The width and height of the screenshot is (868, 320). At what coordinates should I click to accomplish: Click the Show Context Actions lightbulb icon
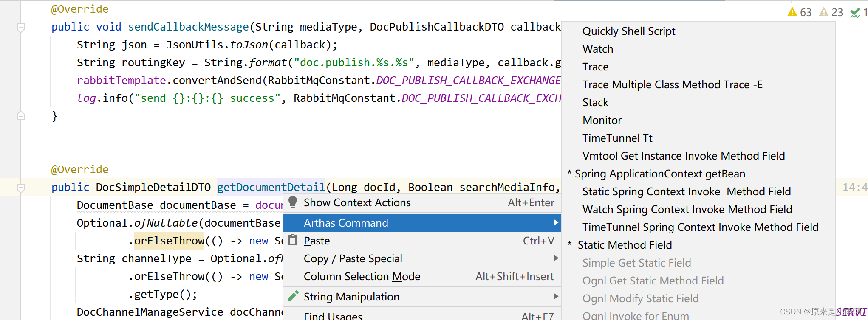click(293, 202)
